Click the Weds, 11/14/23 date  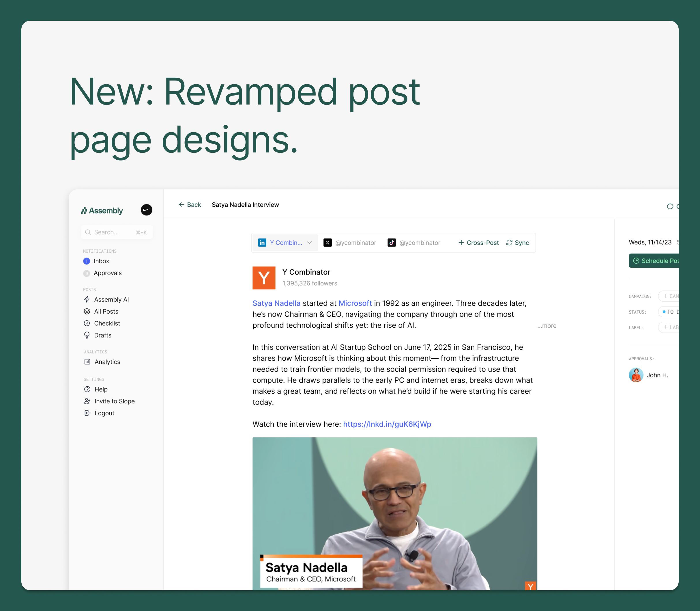click(x=650, y=242)
